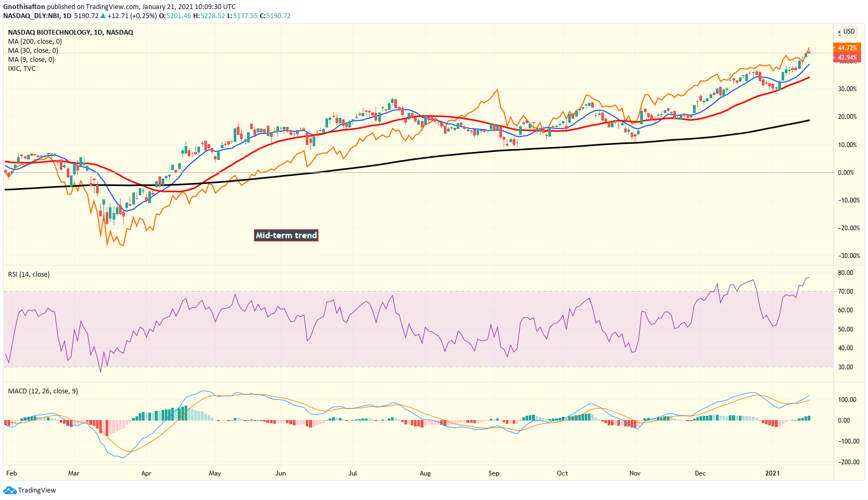The width and height of the screenshot is (868, 500).
Task: Click the IXIC, TVC comparison legend
Action: coord(21,68)
